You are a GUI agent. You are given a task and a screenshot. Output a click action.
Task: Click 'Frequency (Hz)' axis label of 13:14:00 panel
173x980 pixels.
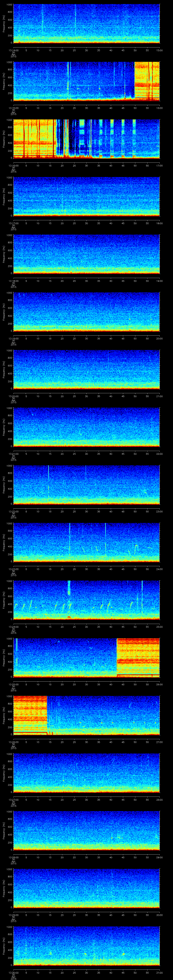pos(4,24)
